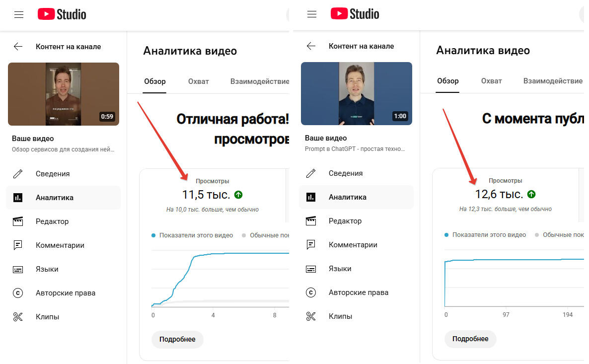Open Комментарии icon under the 1:00 video

click(311, 245)
